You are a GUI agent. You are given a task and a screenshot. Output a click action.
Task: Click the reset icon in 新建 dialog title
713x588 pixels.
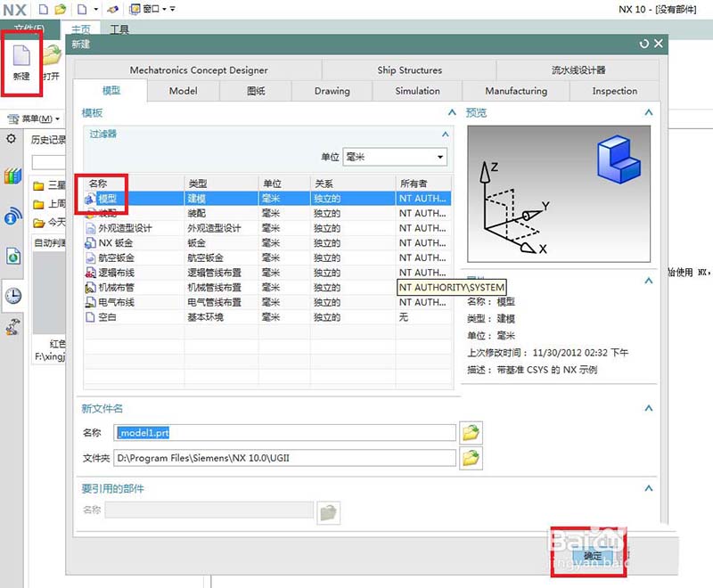(643, 44)
